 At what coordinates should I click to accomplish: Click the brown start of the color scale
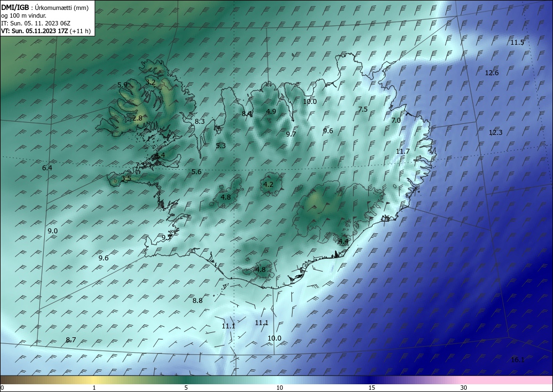coord(11,380)
